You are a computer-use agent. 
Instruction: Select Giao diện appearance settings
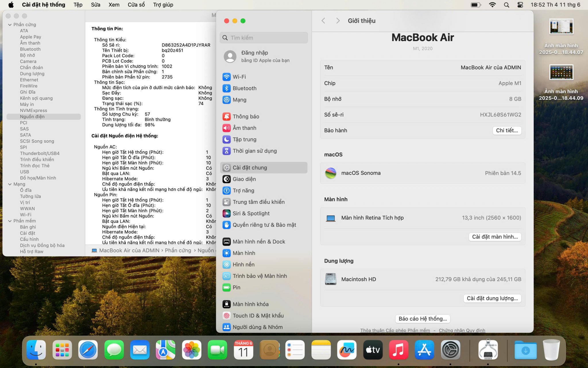point(264,179)
